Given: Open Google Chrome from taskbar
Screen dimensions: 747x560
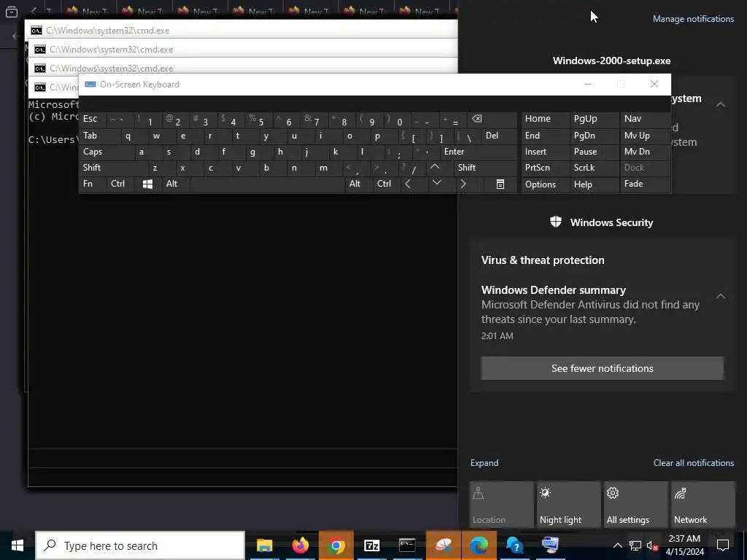Looking at the screenshot, I should coord(336,545).
